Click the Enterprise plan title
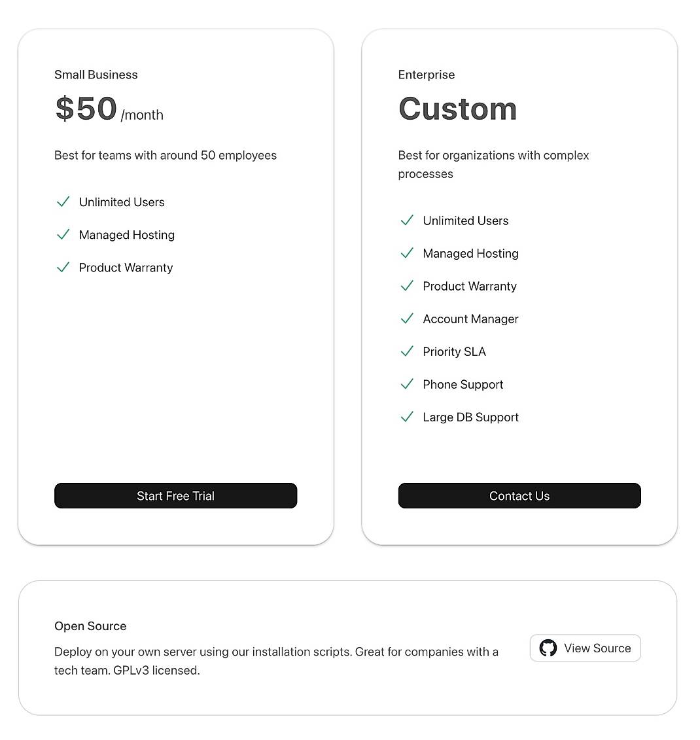 (x=426, y=75)
